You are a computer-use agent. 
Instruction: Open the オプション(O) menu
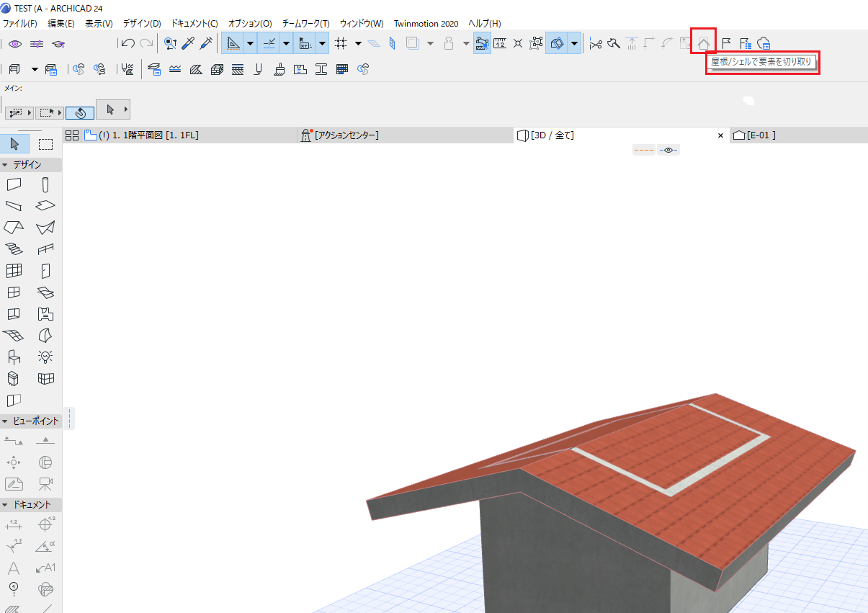250,24
